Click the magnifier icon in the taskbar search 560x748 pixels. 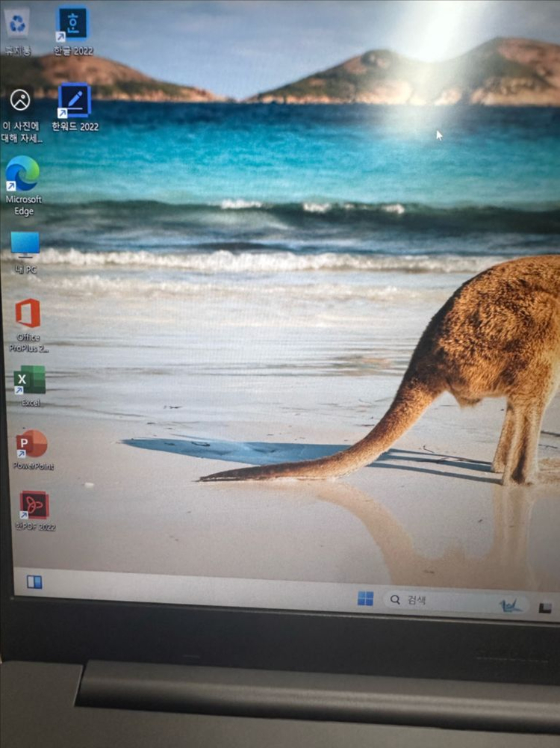click(394, 599)
